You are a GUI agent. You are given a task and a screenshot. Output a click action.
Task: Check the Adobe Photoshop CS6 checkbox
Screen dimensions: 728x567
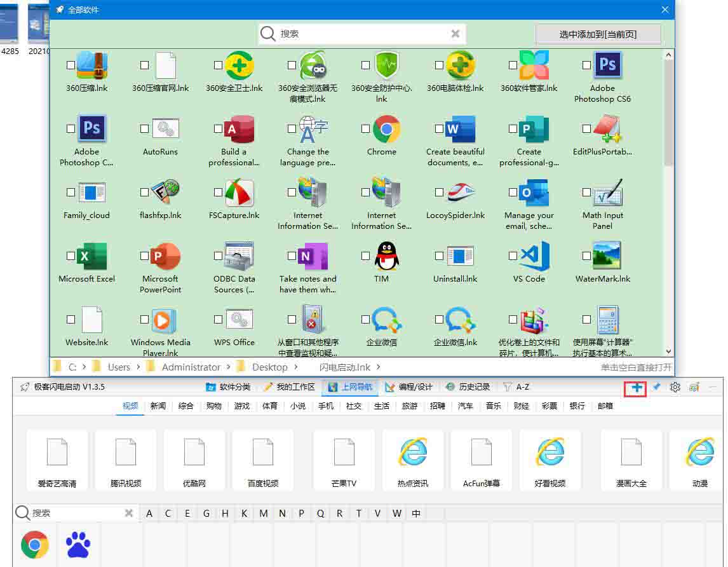click(586, 65)
